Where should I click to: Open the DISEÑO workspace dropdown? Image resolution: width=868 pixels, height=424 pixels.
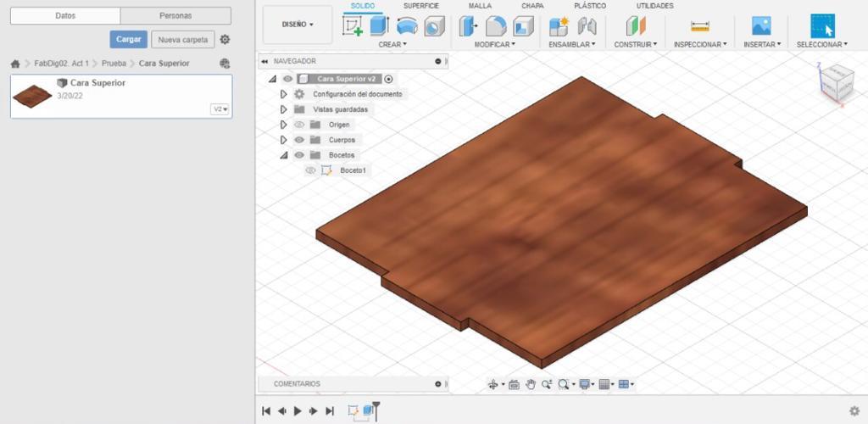[298, 25]
